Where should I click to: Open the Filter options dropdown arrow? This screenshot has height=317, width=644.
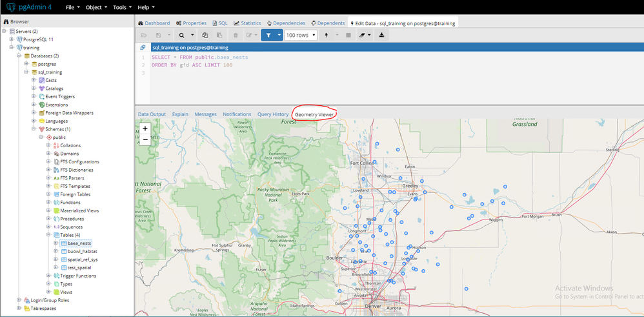pyautogui.click(x=279, y=36)
